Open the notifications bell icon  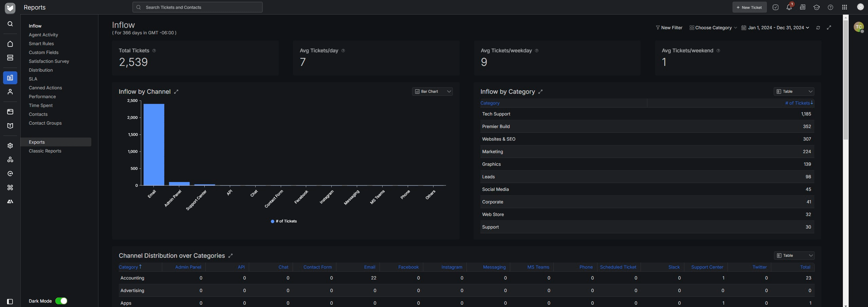pos(789,7)
